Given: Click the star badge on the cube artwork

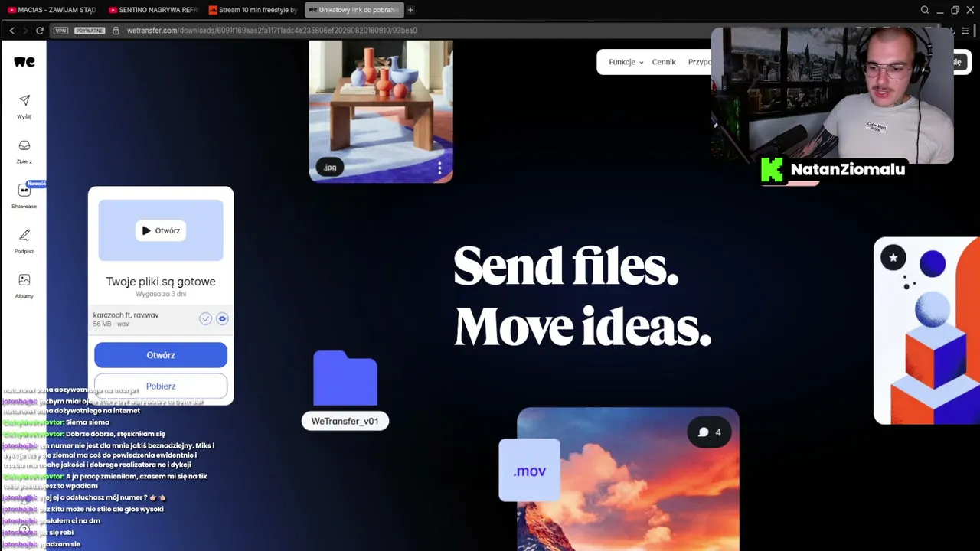Looking at the screenshot, I should pos(893,258).
